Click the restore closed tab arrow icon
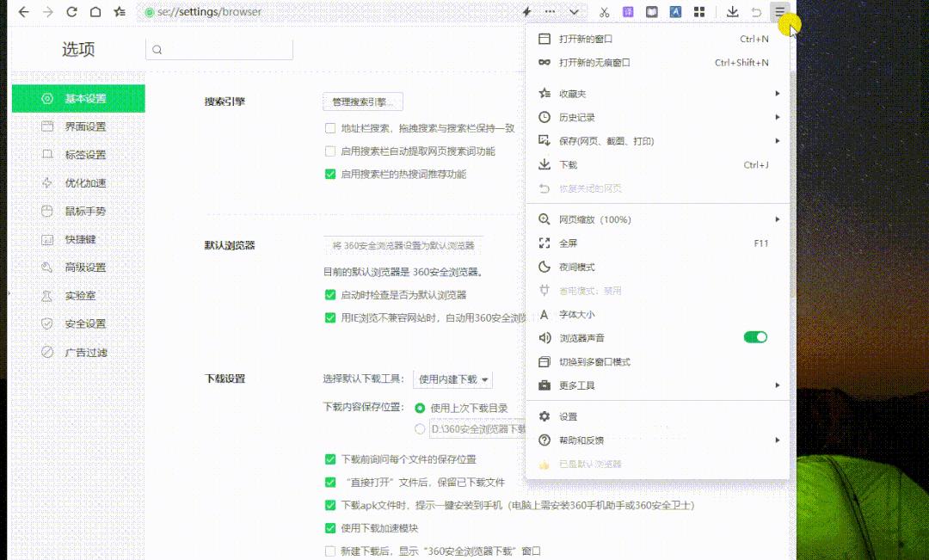Screen dimensions: 929x560 tap(756, 11)
